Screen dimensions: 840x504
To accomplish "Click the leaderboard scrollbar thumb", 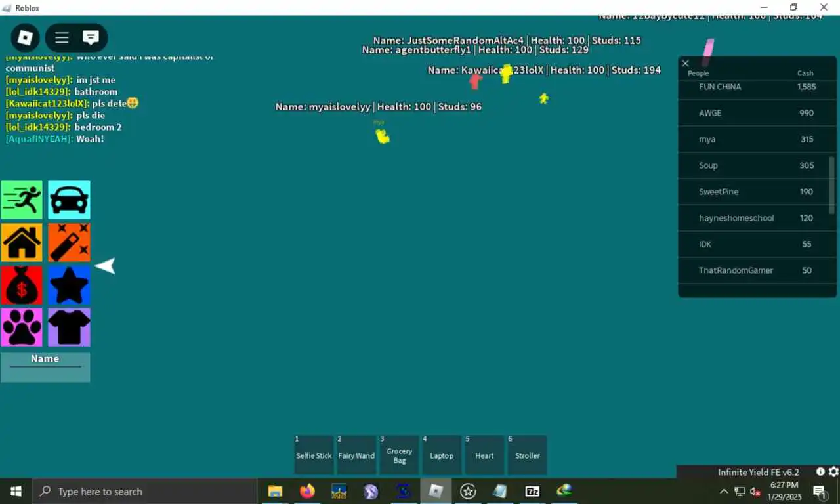I will click(833, 184).
